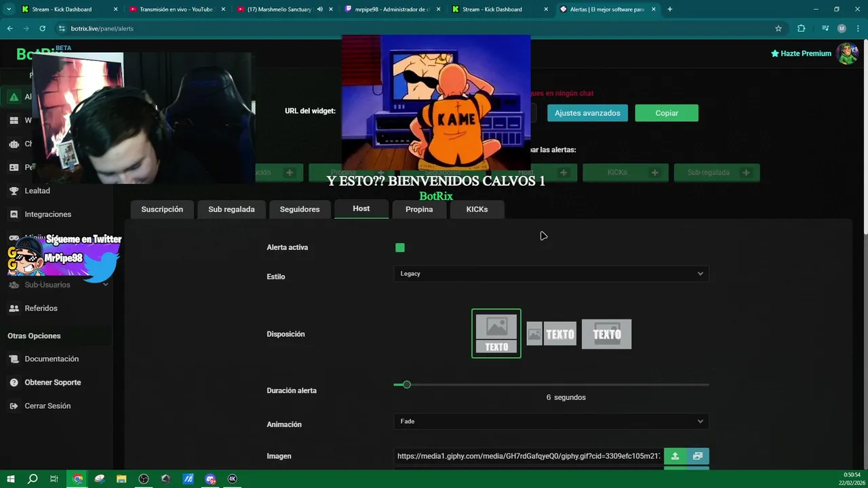Reload the page with refresh icon
Image resolution: width=868 pixels, height=488 pixels.
click(42, 28)
